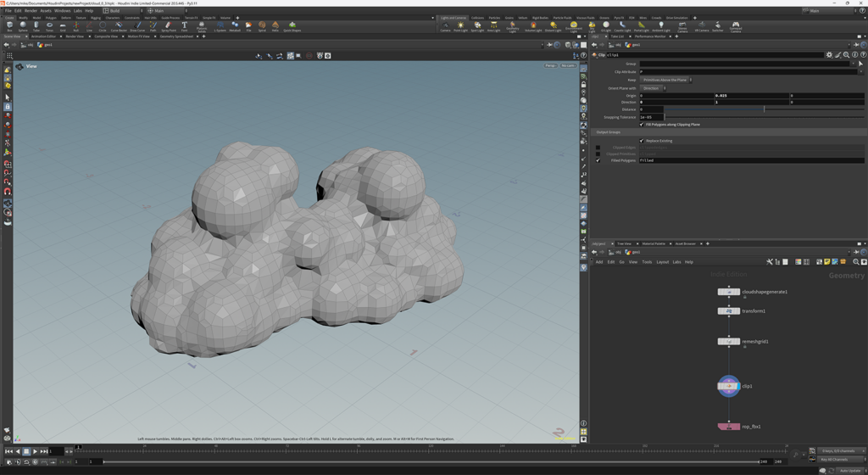
Task: Add an Environment Light from the shelf
Action: (x=574, y=26)
